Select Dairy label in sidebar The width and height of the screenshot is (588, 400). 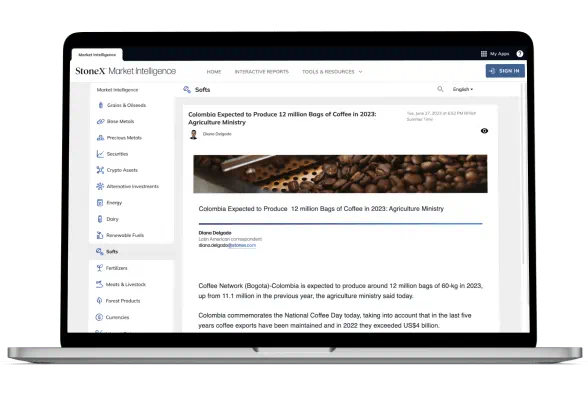tap(112, 219)
